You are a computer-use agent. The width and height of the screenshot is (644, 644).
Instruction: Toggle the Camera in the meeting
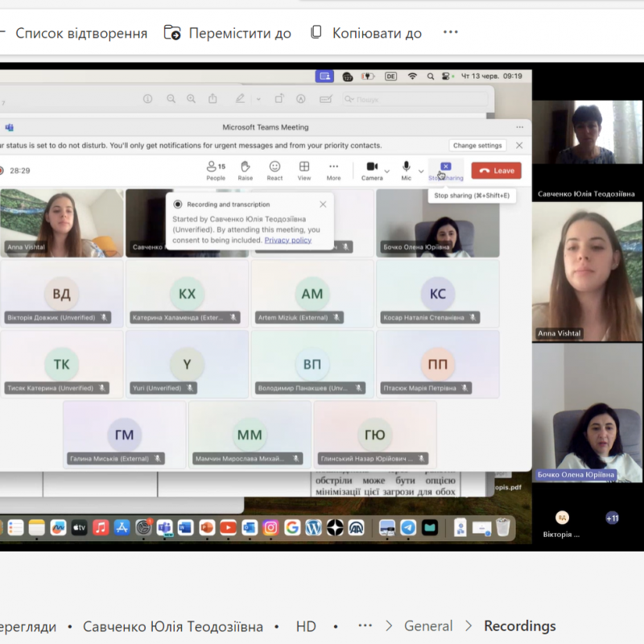click(x=372, y=171)
